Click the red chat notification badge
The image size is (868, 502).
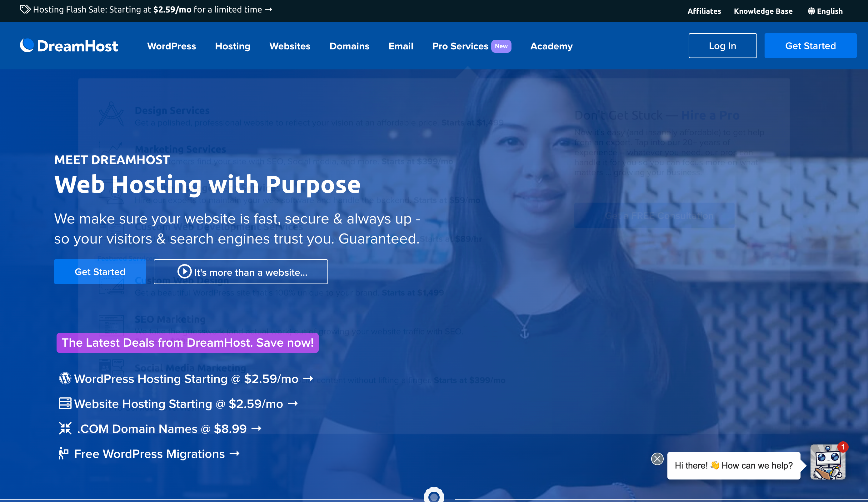coord(842,447)
